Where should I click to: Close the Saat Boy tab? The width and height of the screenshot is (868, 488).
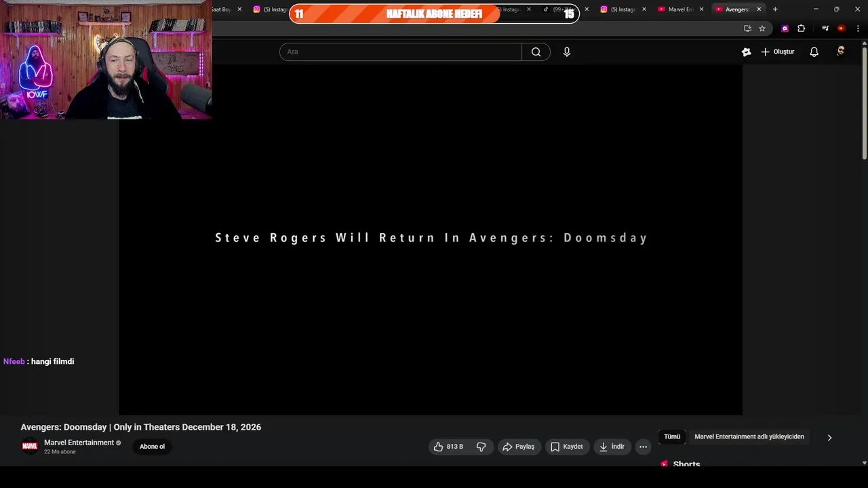(239, 9)
